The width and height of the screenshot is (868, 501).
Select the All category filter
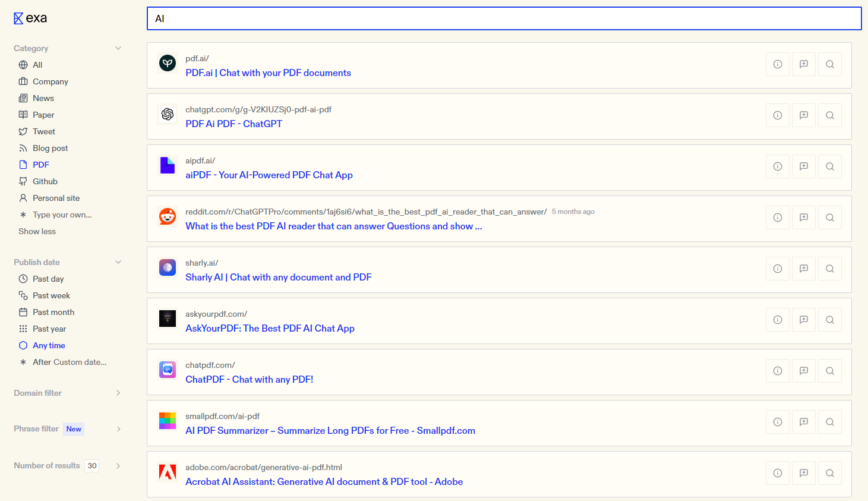pyautogui.click(x=30, y=65)
